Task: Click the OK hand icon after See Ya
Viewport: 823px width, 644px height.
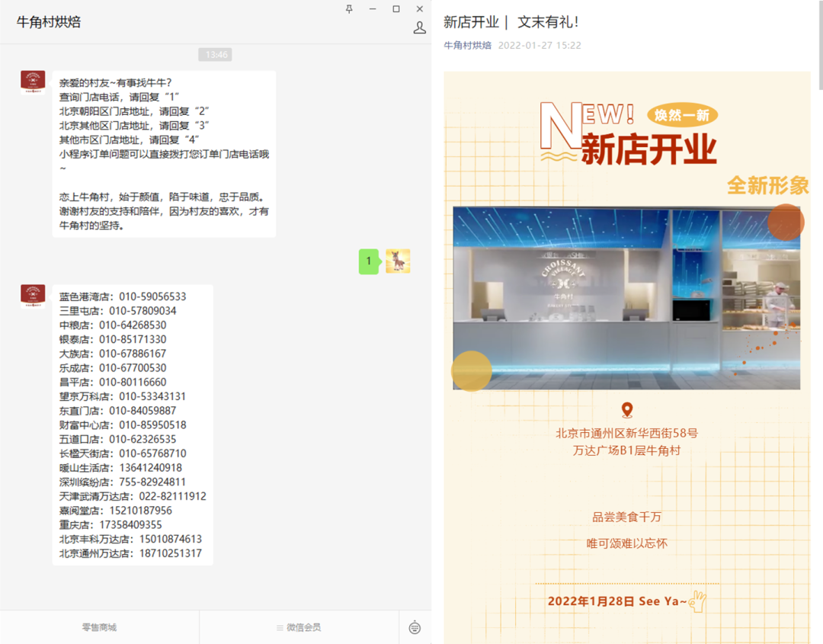Action: (x=697, y=601)
